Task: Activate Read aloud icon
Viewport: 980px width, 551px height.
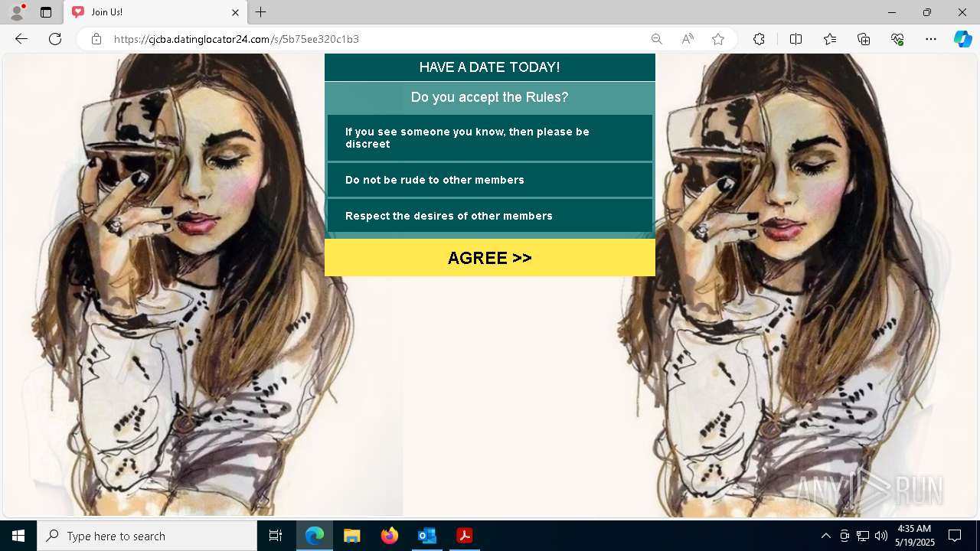Action: pos(688,39)
